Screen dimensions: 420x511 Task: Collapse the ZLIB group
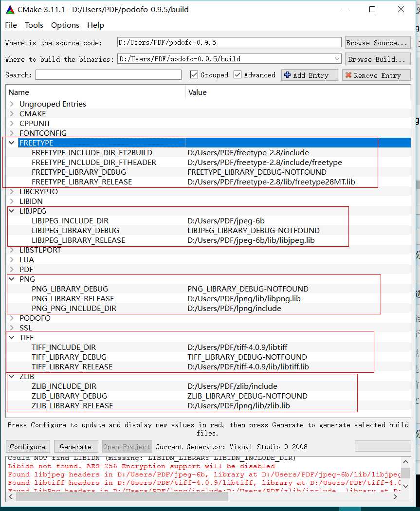[12, 376]
